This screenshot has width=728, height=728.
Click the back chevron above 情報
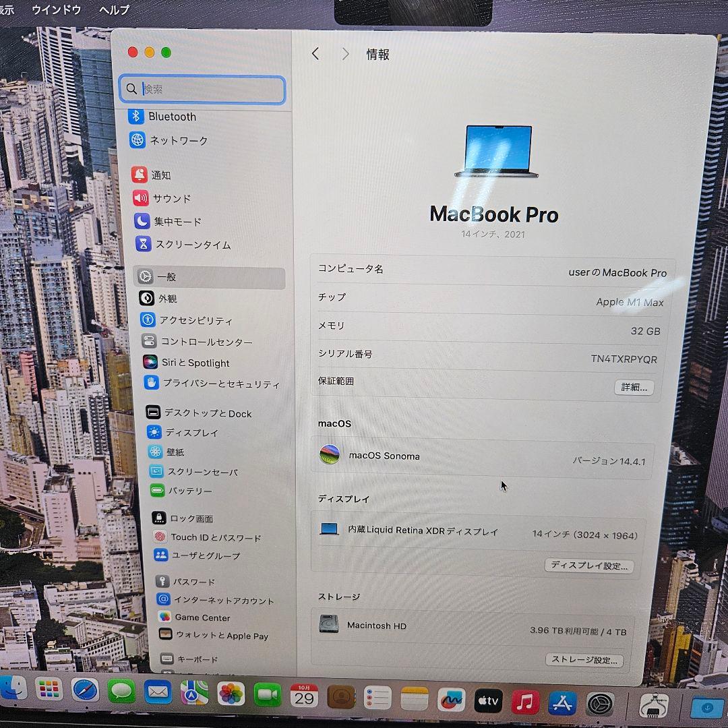(x=315, y=53)
